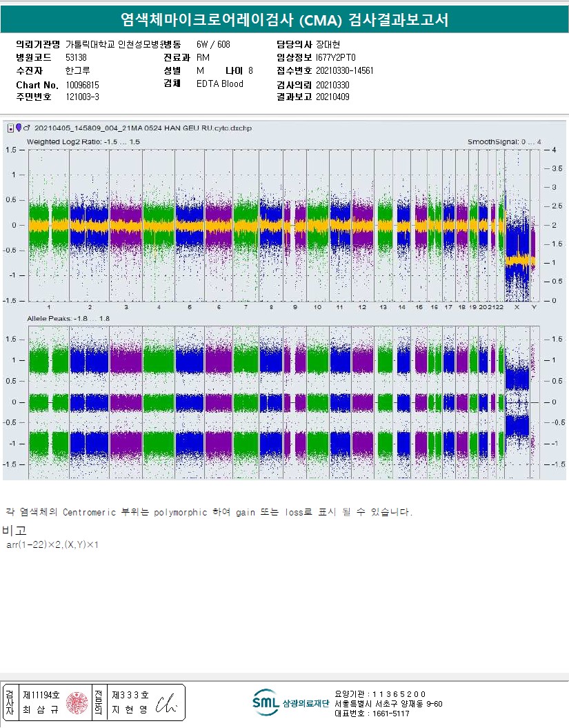569x728 pixels.
Task: Click the examiner license number 제11194호
Action: click(41, 695)
